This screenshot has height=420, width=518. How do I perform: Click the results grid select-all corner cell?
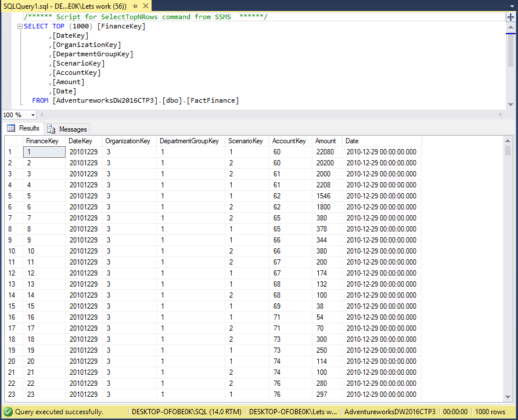[13, 141]
